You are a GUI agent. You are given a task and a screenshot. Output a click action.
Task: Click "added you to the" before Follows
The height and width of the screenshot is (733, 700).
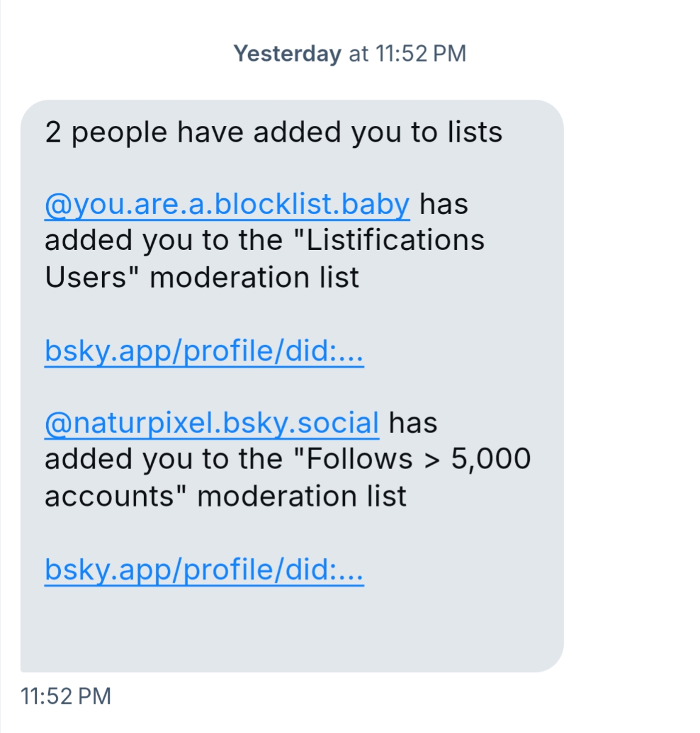(163, 459)
